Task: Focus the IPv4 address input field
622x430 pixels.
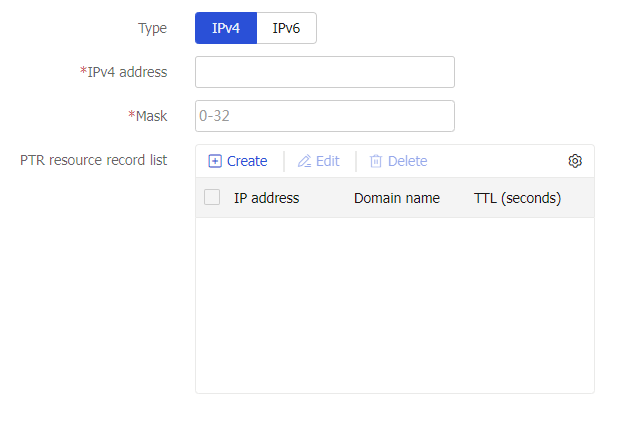Action: [x=324, y=72]
